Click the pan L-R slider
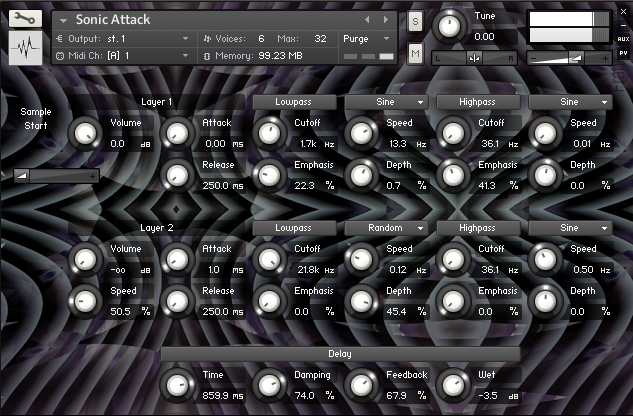 (475, 59)
